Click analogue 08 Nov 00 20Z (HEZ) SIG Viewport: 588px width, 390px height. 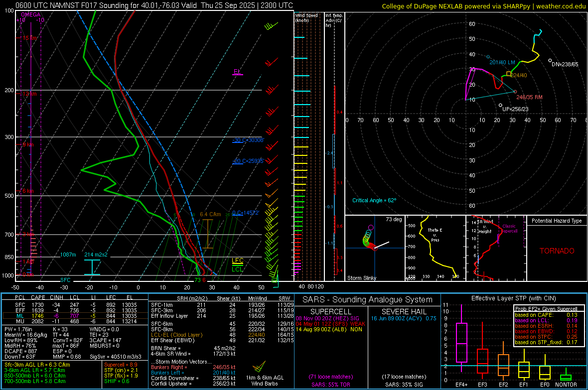coord(327,318)
